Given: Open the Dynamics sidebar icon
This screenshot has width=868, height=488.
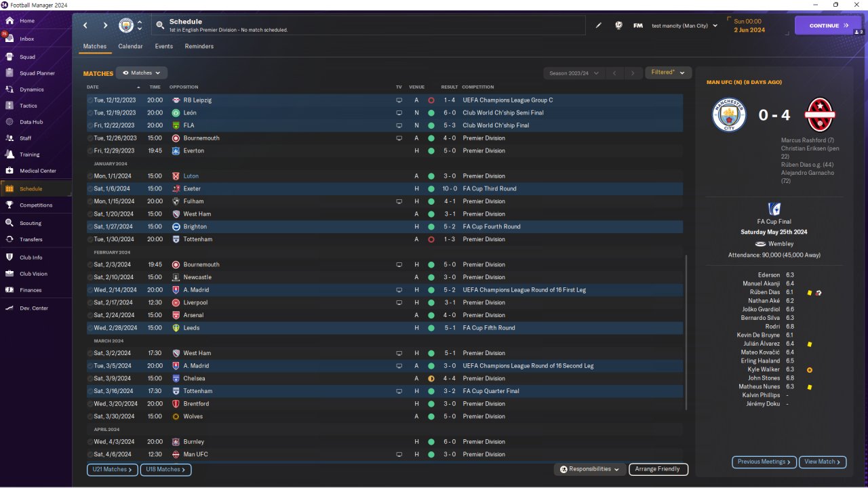Looking at the screenshot, I should (9, 89).
